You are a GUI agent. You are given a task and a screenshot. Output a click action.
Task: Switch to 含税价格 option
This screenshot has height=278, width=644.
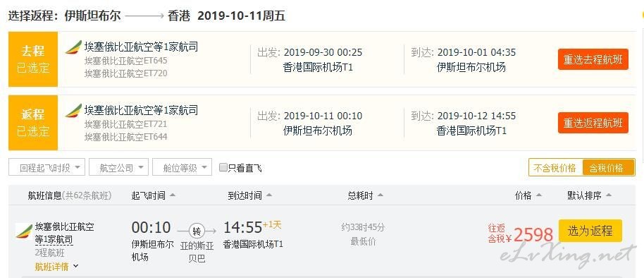(x=608, y=168)
